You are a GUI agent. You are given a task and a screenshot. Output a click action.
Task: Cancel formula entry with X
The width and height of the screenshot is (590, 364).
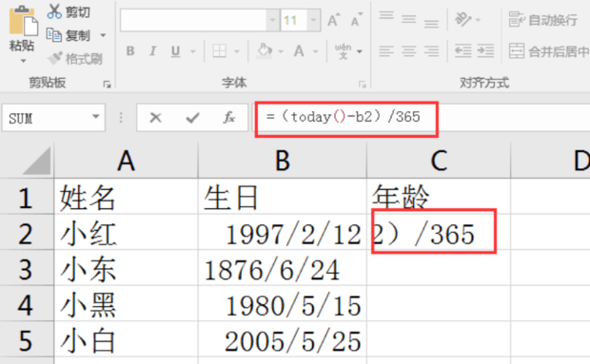pyautogui.click(x=155, y=118)
